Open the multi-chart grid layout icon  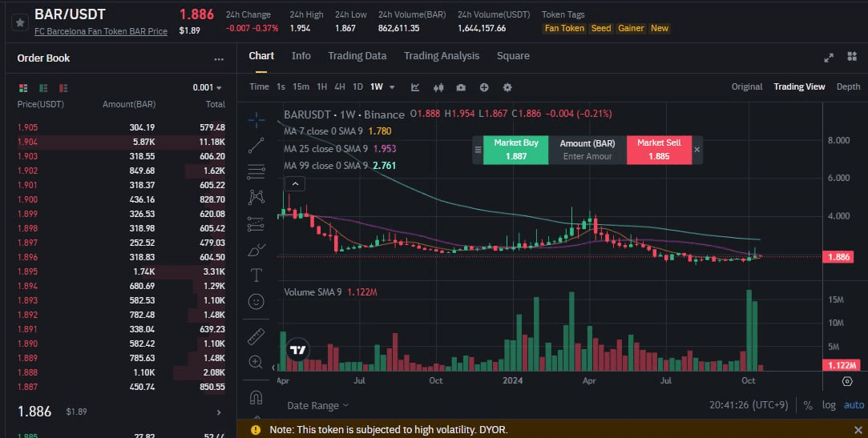click(852, 56)
